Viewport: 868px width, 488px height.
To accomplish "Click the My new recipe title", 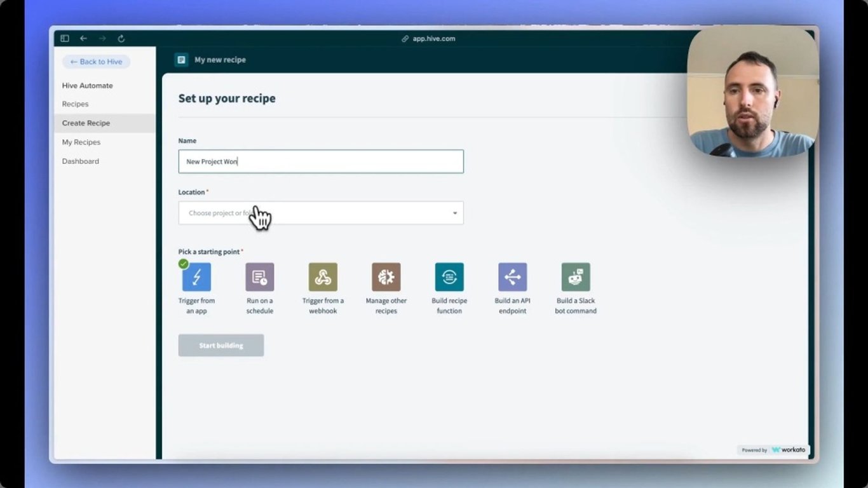I will (x=220, y=60).
